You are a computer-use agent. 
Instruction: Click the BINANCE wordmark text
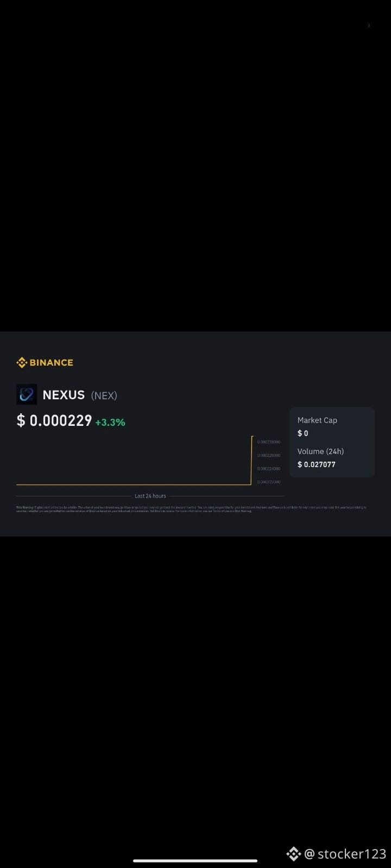51,362
